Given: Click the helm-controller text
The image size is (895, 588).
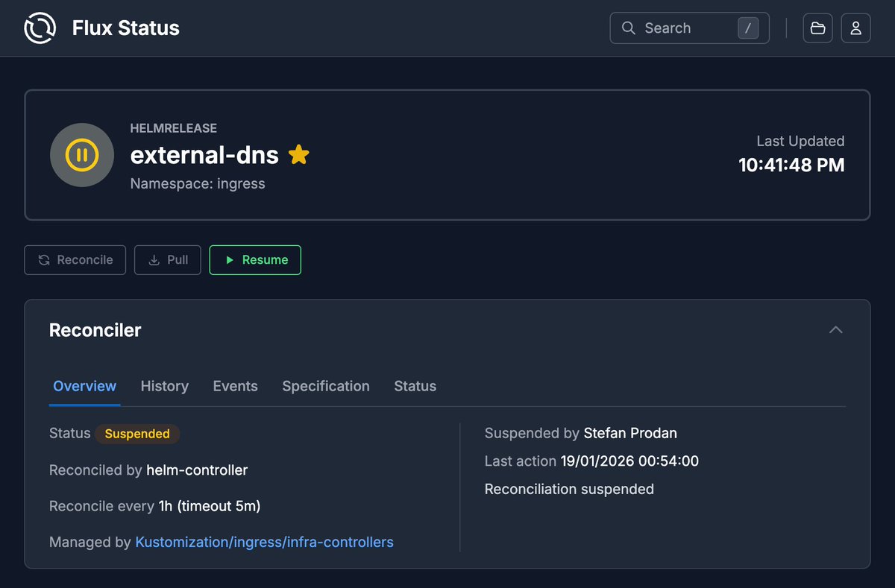Looking at the screenshot, I should [x=197, y=470].
